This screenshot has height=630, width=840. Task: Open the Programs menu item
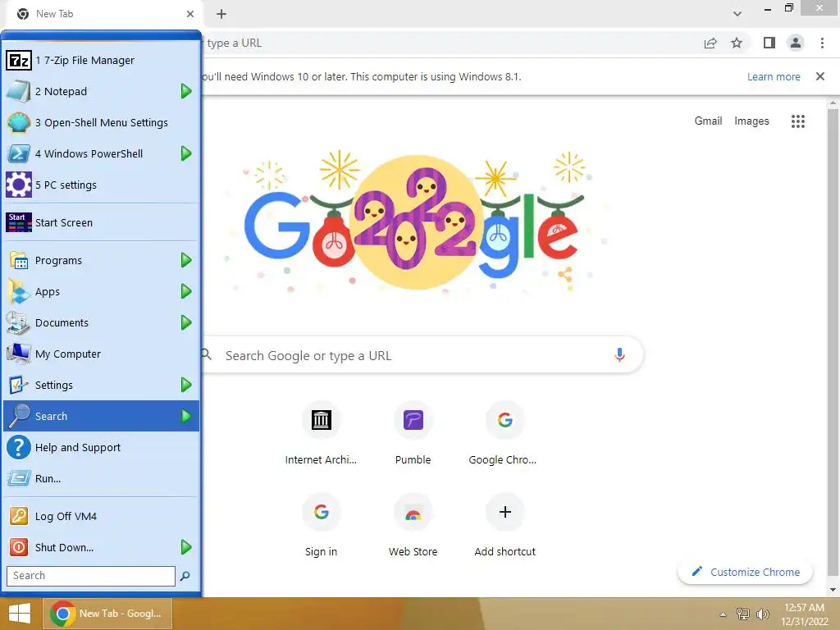point(101,260)
